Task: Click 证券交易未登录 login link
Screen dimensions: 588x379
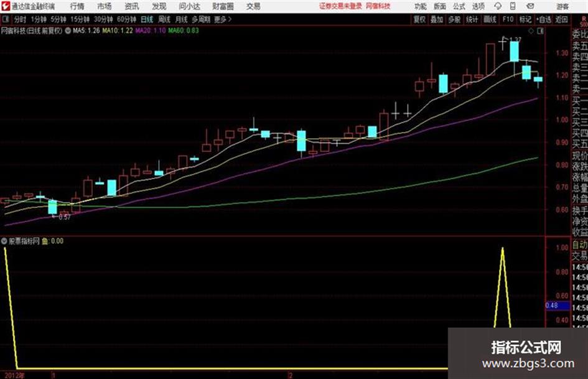Action: [x=340, y=6]
